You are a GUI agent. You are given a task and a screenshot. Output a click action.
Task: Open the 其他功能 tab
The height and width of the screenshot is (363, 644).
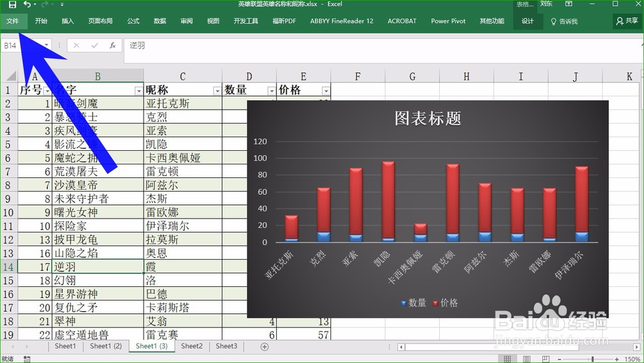[x=491, y=21]
